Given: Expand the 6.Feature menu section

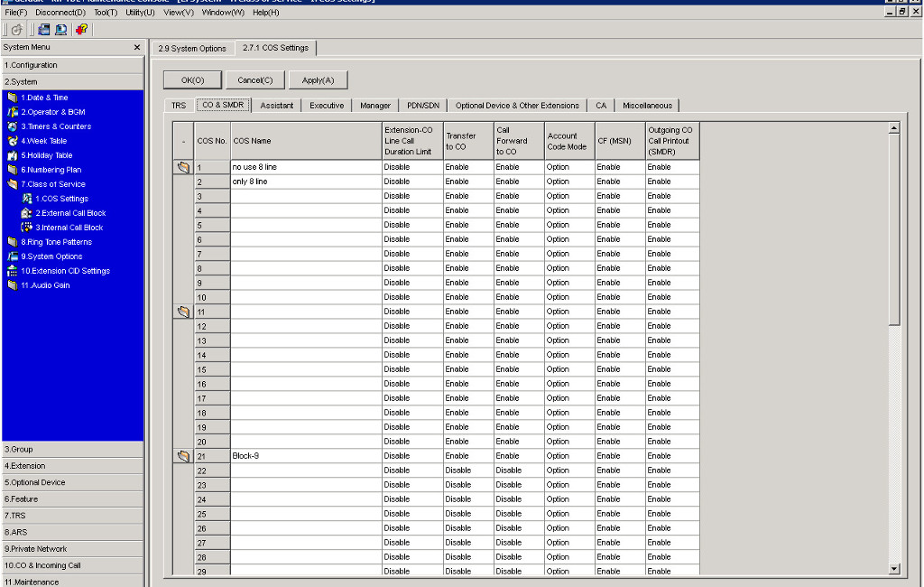Looking at the screenshot, I should click(72, 498).
